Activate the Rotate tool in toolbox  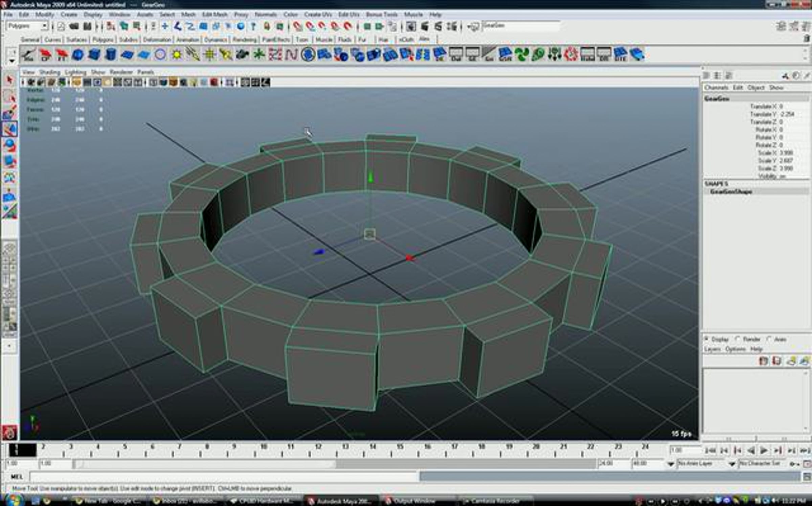[x=9, y=145]
